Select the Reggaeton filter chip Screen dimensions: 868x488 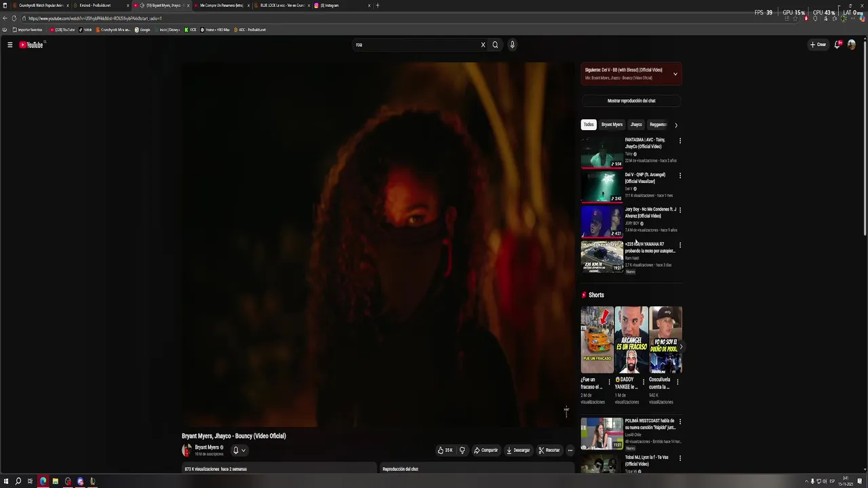tap(658, 125)
